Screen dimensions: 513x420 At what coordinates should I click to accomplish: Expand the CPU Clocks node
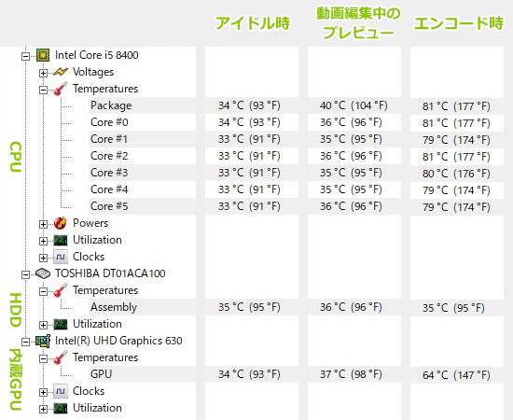tap(43, 258)
